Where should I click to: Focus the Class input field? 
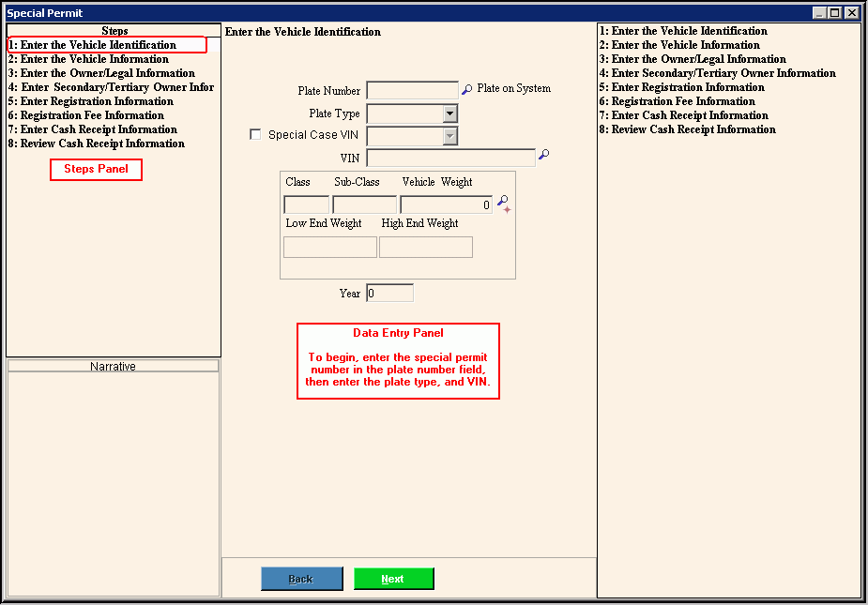[306, 204]
